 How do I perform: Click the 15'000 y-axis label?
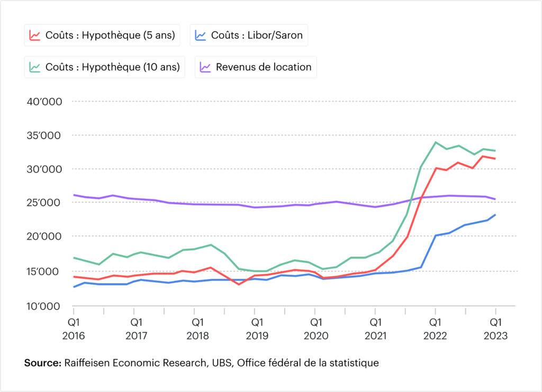tap(43, 272)
